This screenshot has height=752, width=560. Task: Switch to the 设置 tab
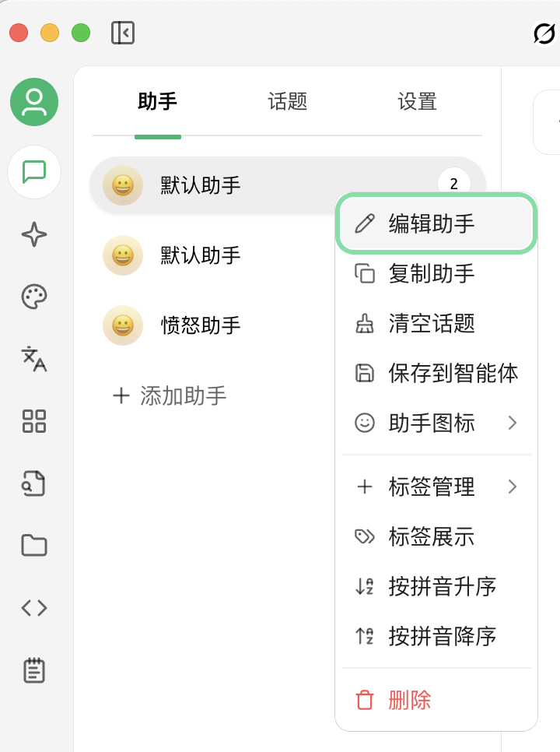coord(417,102)
